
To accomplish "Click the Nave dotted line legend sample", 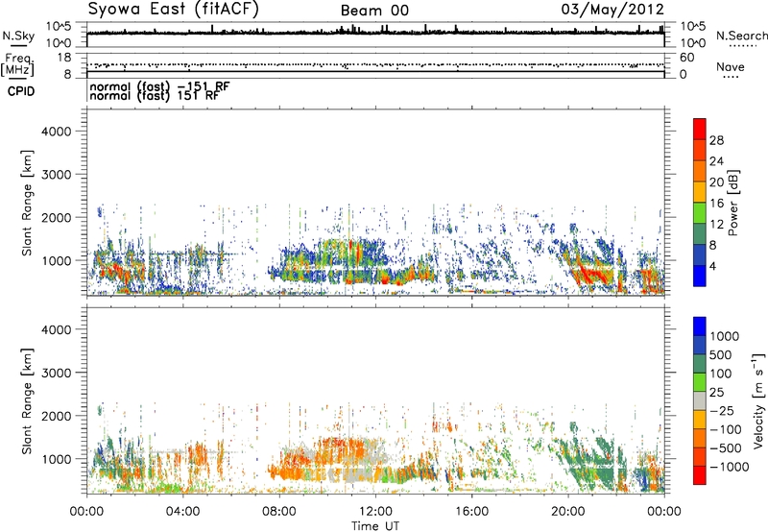I will [732, 78].
